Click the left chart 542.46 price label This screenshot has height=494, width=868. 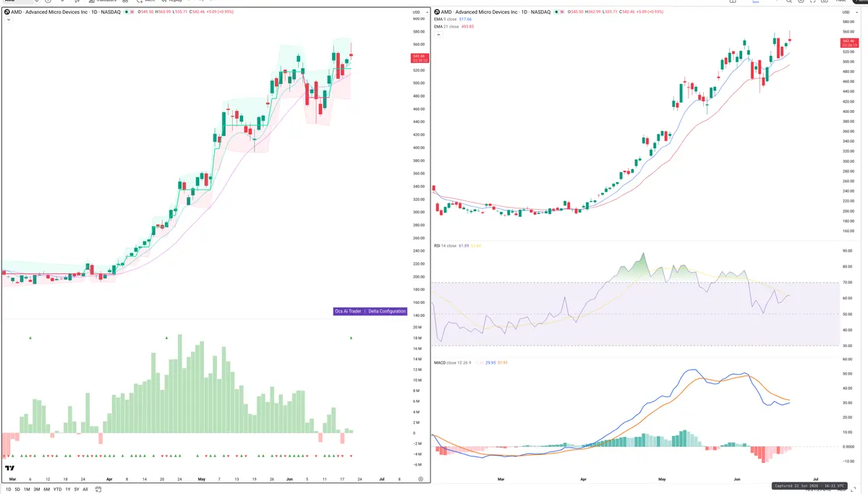(420, 58)
